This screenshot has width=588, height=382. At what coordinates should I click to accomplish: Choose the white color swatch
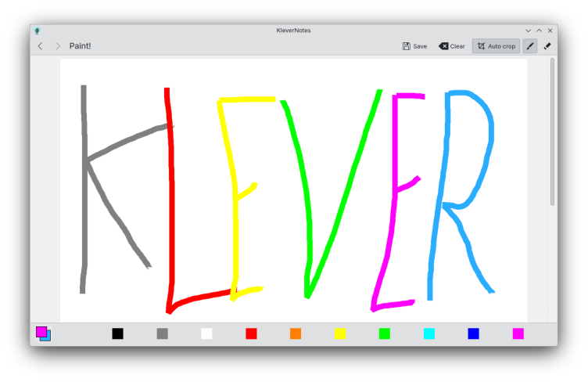tap(206, 333)
